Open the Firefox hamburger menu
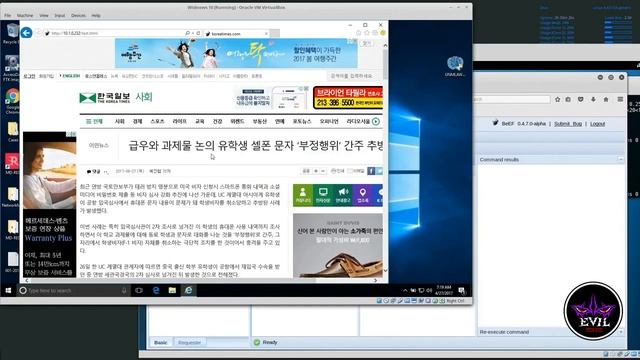The image size is (640, 360). point(620,99)
